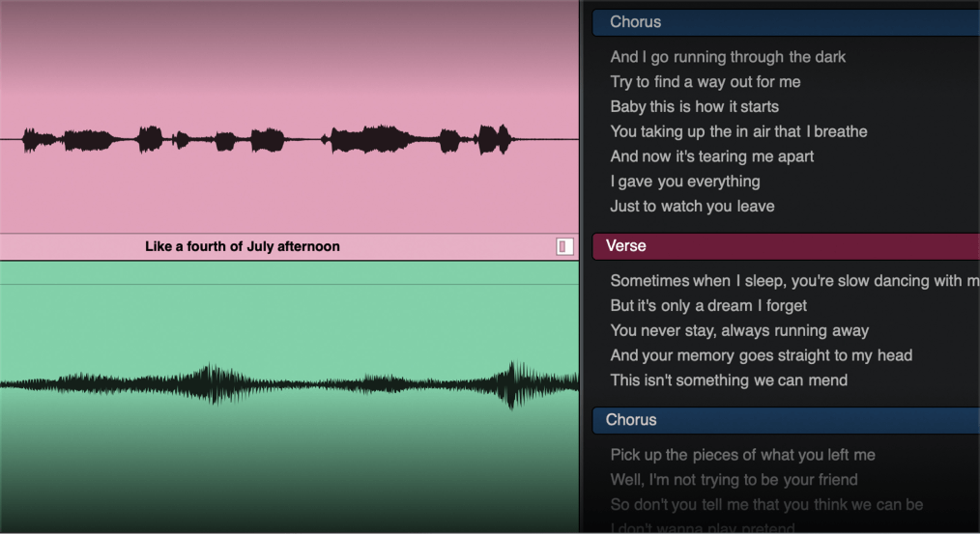Click the 'Like a fourth of July afternoon' region label
980x534 pixels.
(x=243, y=246)
